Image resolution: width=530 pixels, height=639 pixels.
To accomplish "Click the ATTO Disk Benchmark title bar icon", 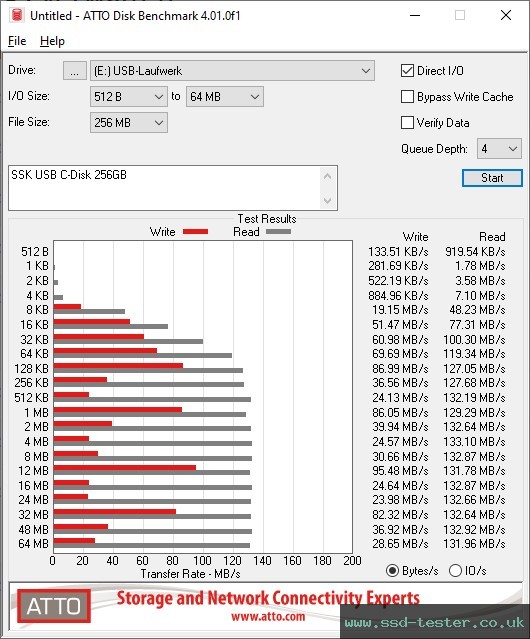I will (x=17, y=15).
